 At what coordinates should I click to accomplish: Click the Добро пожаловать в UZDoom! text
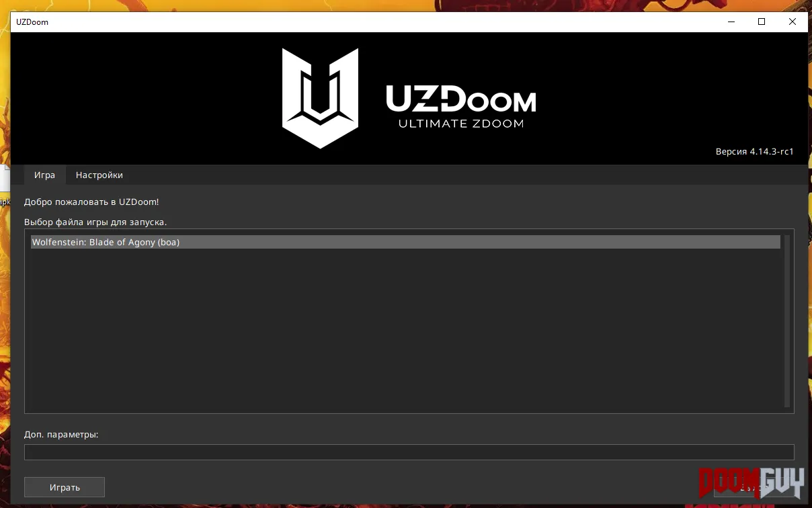click(91, 202)
